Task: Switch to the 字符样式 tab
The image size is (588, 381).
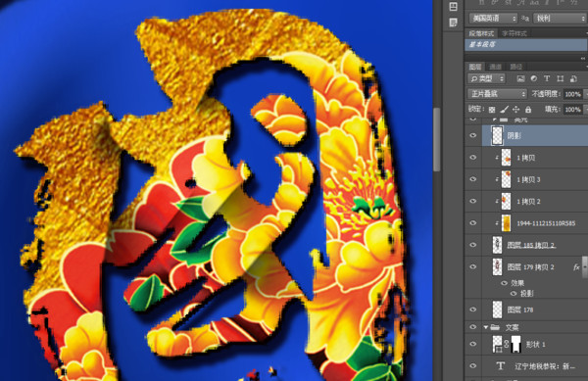Action: tap(514, 33)
